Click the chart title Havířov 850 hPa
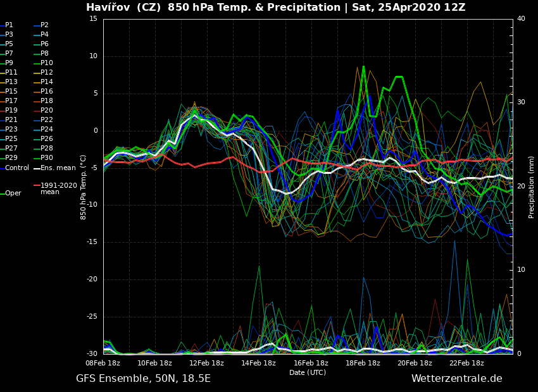This screenshot has width=538, height=392. pos(275,8)
